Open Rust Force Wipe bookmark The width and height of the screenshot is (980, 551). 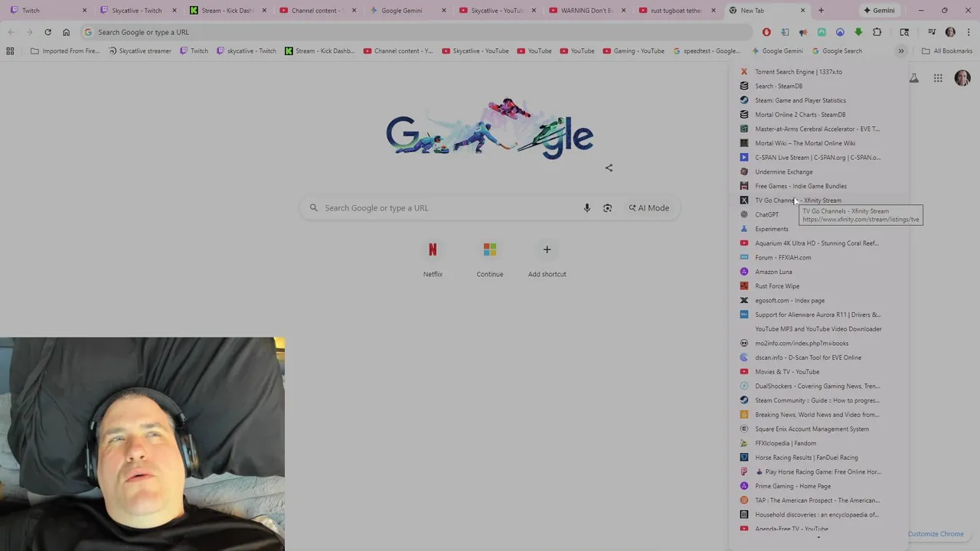coord(818,286)
